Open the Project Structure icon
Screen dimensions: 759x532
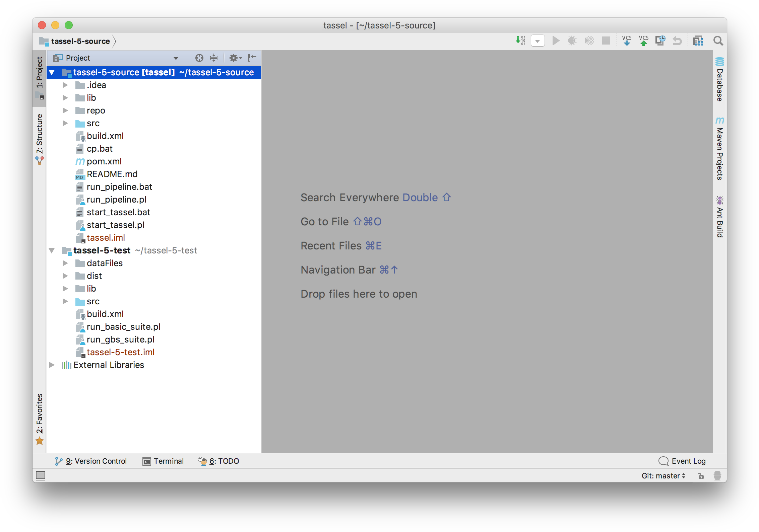pos(698,41)
